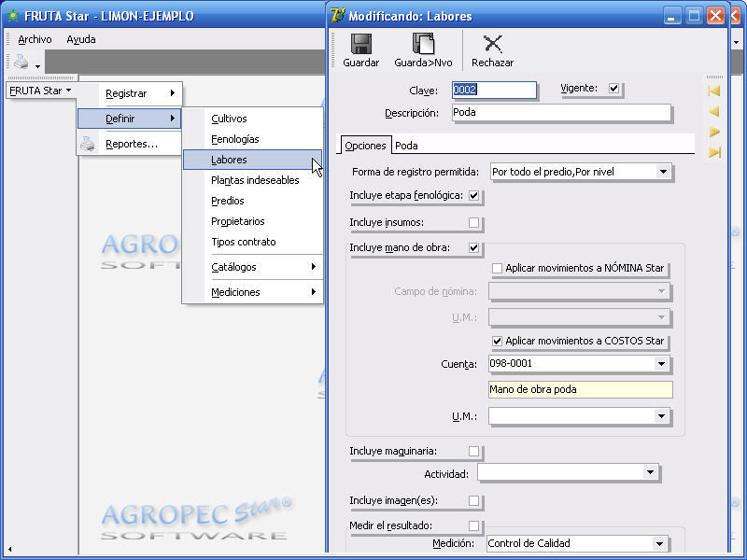Switch to the Poda tab
The height and width of the screenshot is (560, 747).
click(406, 146)
